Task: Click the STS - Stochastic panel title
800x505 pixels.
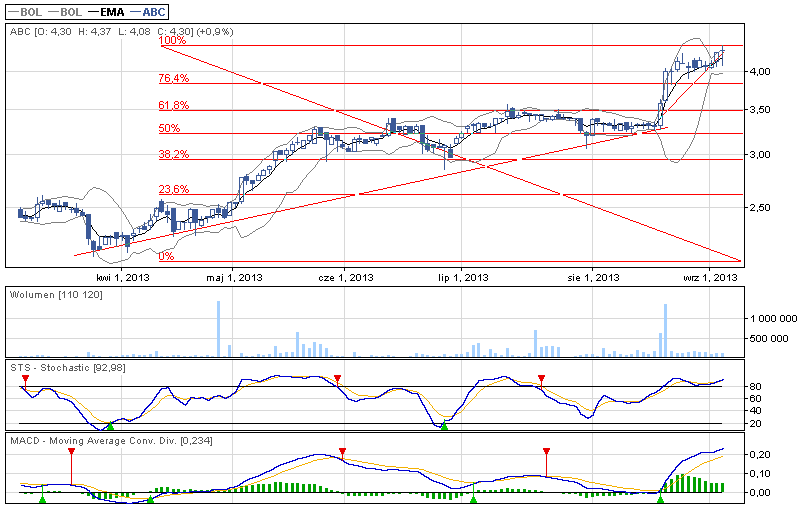Action: pos(68,368)
